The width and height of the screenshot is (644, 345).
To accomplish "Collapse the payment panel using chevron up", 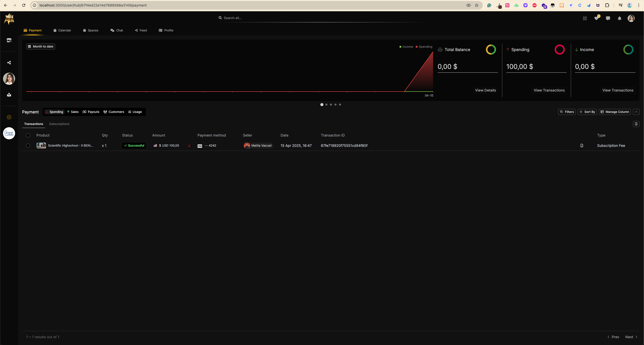I will tap(636, 112).
